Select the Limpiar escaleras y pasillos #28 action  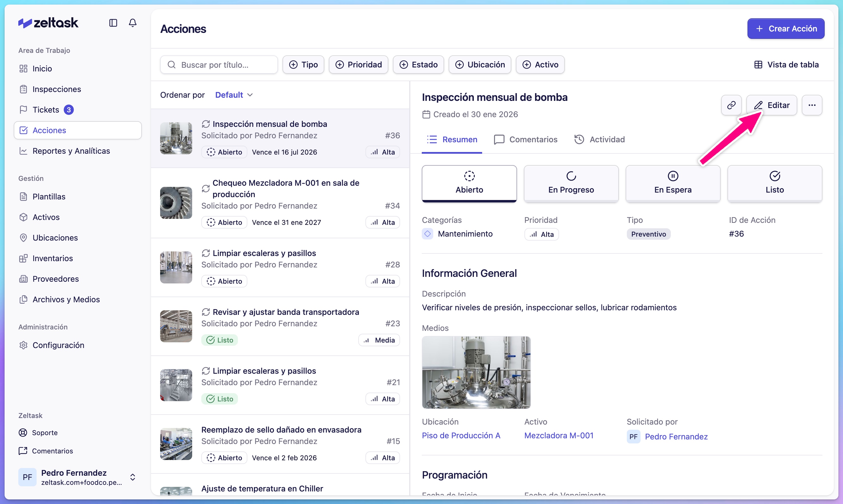click(x=280, y=268)
